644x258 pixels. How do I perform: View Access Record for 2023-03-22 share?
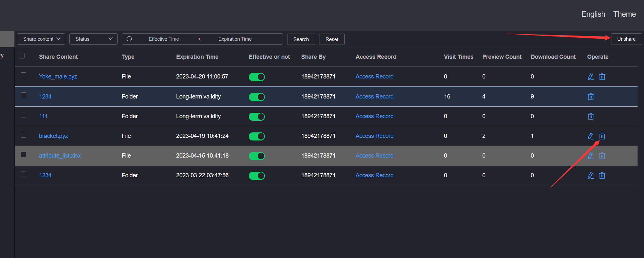(375, 175)
